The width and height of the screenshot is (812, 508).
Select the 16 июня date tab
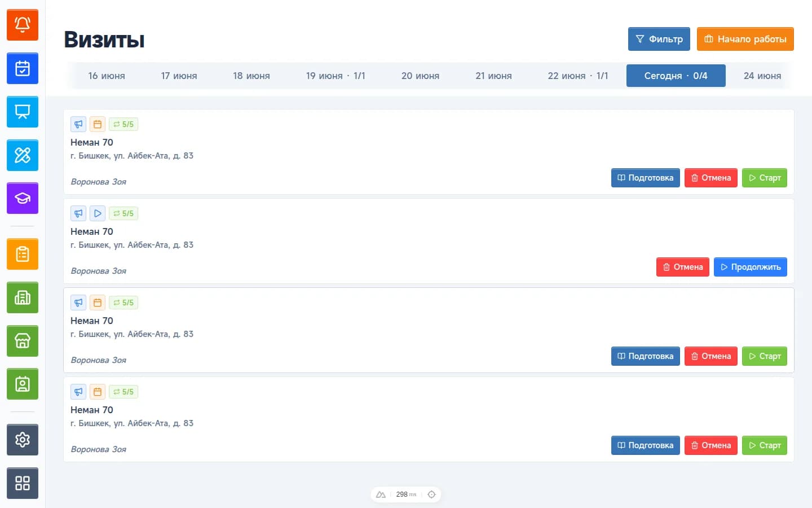click(x=107, y=76)
